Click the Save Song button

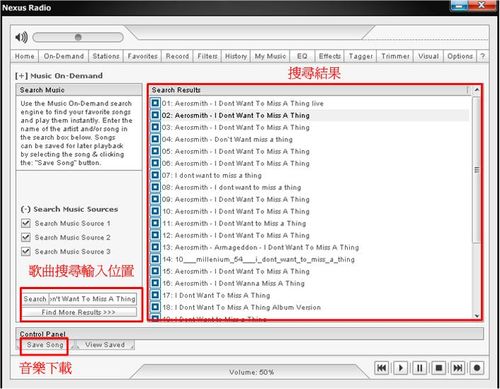point(45,345)
